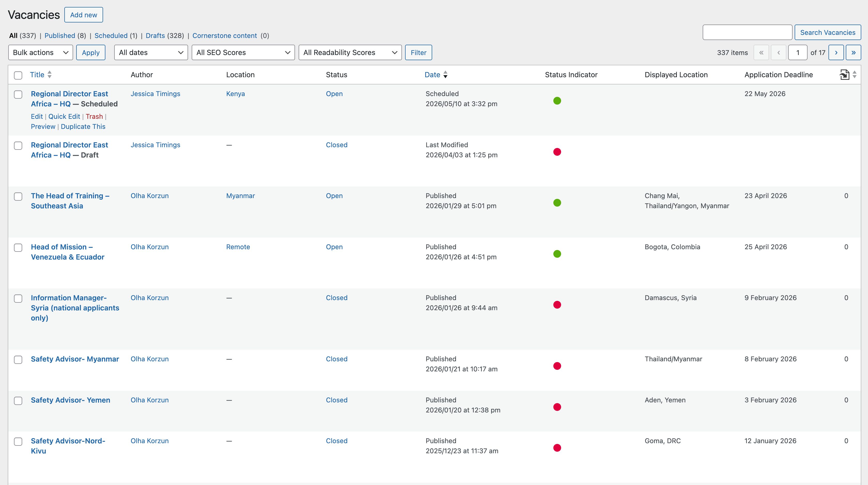The width and height of the screenshot is (868, 485).
Task: Filter list to Scheduled vacancies
Action: click(111, 36)
